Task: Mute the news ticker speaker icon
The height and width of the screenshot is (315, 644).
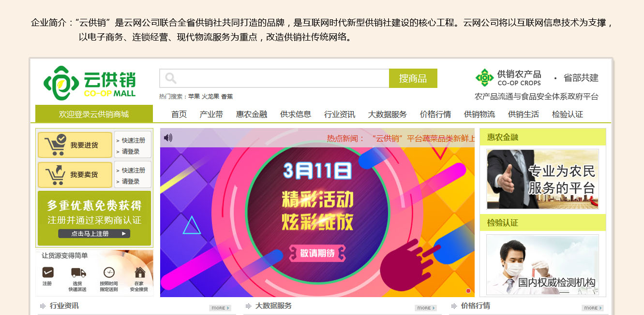Action: tap(168, 138)
